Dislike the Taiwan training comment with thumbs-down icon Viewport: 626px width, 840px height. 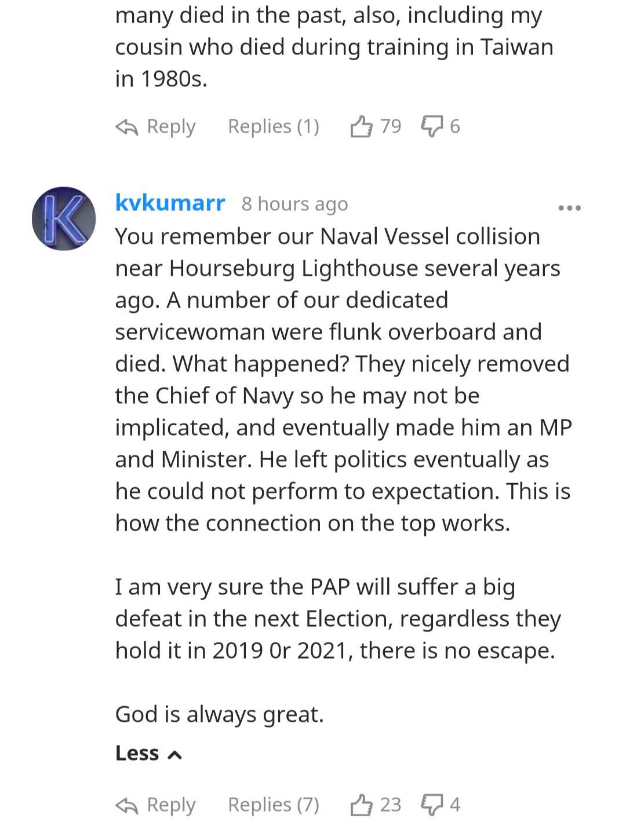432,126
